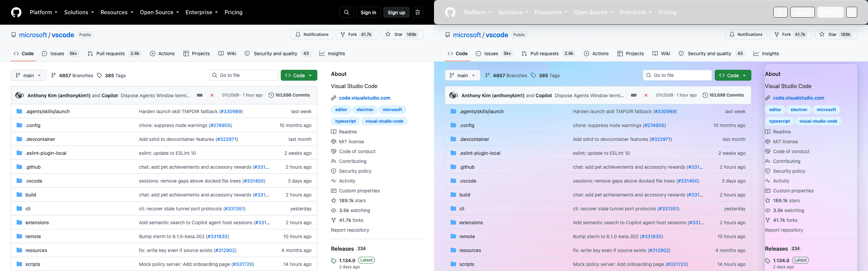Click Pricing in left page header
The image size is (868, 271).
(x=233, y=12)
